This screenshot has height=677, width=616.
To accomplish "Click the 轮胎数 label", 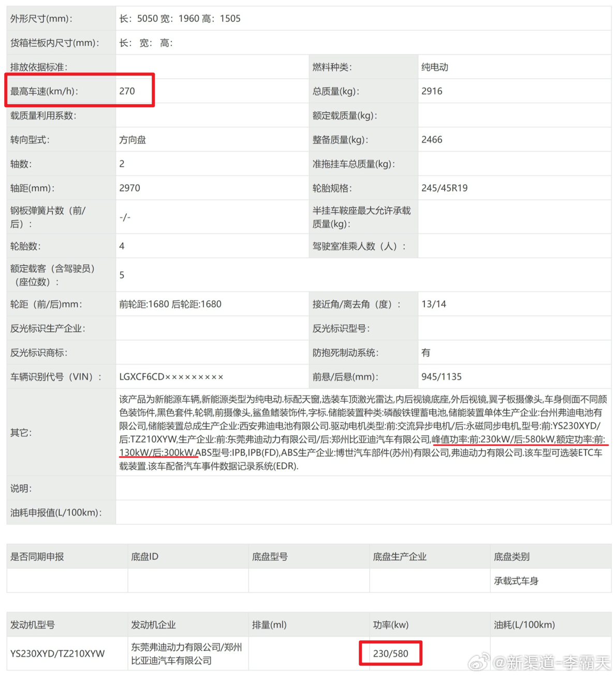I will point(25,246).
